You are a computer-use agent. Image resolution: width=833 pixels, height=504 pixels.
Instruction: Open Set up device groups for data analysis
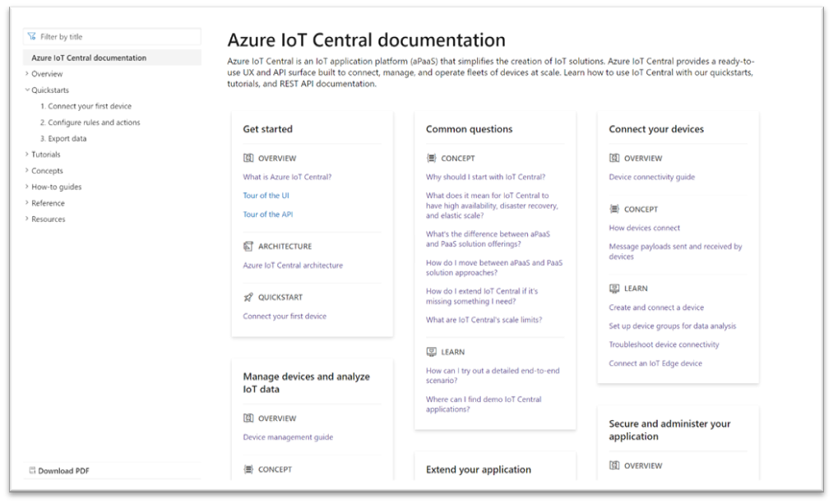[x=673, y=326]
